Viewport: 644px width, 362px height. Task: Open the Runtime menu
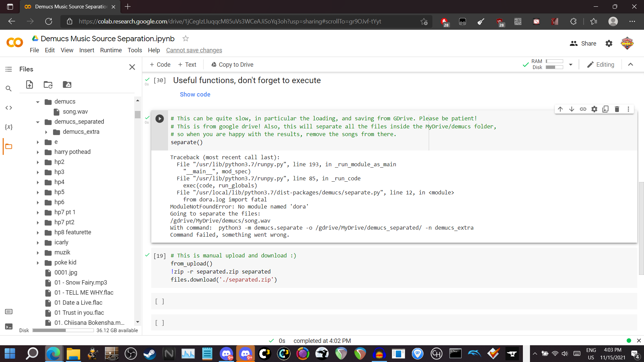pos(111,50)
